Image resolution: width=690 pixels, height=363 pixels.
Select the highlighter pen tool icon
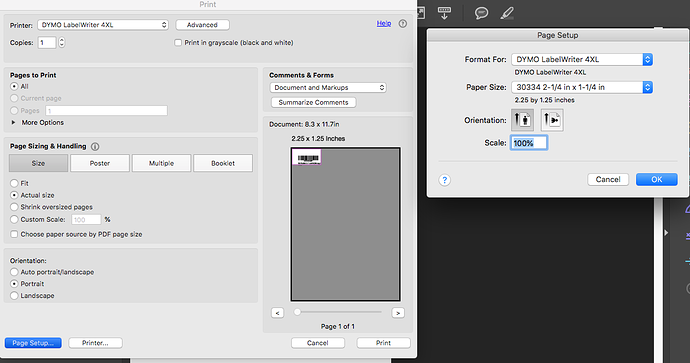point(507,12)
